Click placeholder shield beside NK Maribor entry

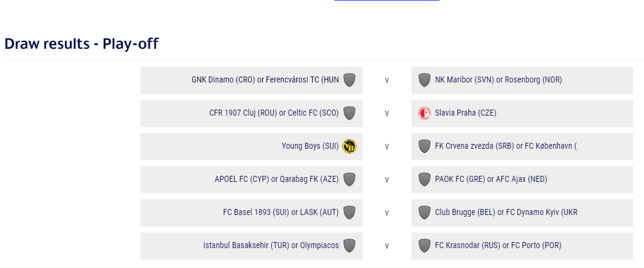425,79
